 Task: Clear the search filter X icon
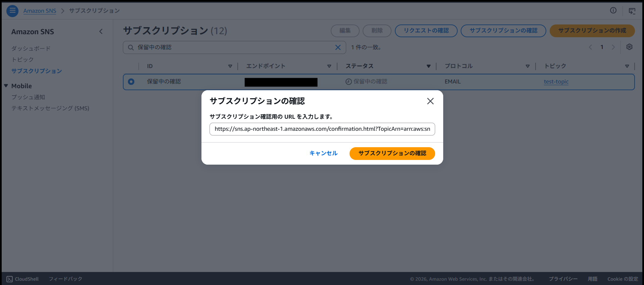(x=338, y=47)
